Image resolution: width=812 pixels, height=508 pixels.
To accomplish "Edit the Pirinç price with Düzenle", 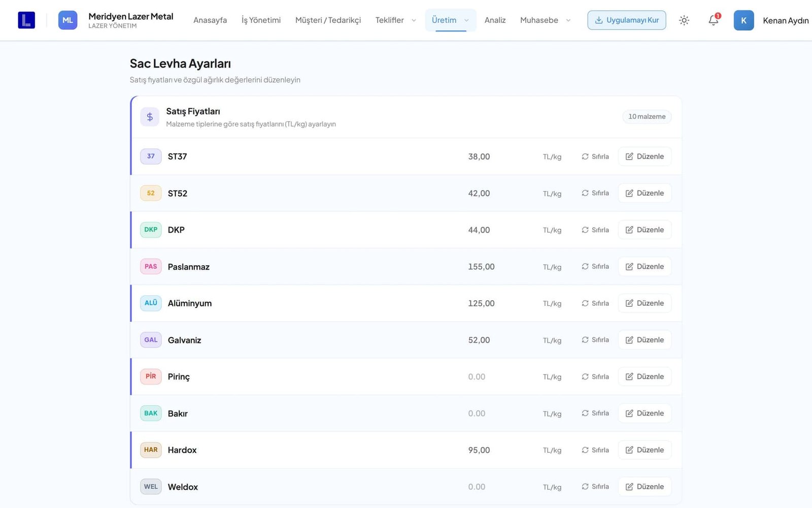I will 645,376.
